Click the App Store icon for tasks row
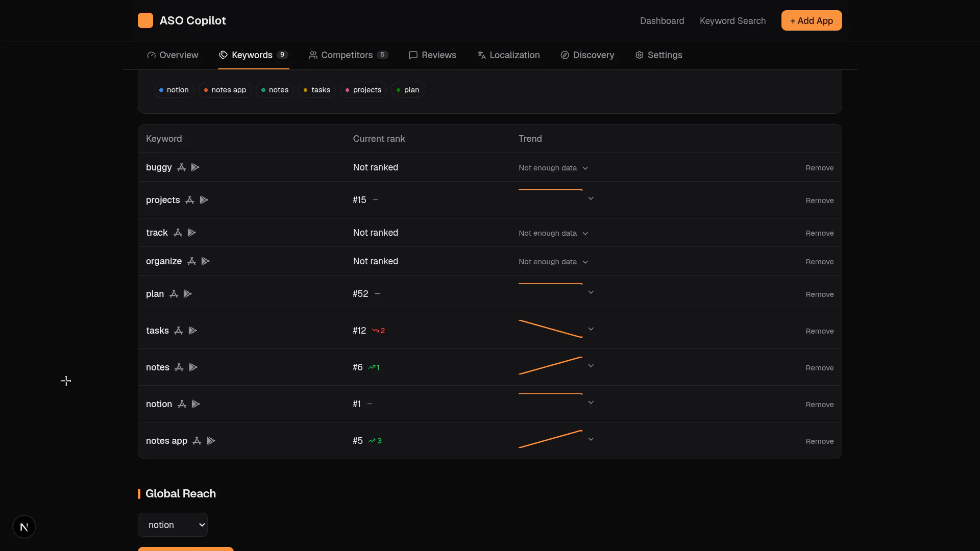Screen dimensions: 980x551 pos(178,331)
